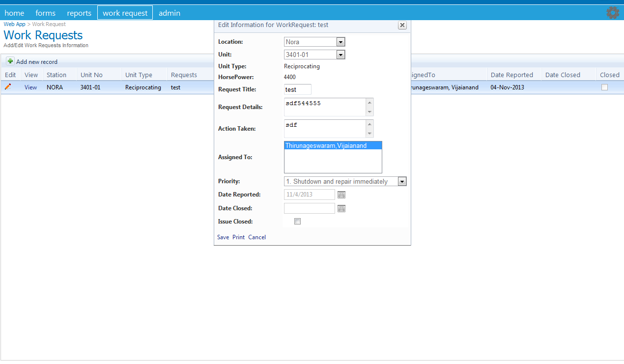The image size is (624, 364).
Task: Sort by the Date Reported column header
Action: point(512,75)
